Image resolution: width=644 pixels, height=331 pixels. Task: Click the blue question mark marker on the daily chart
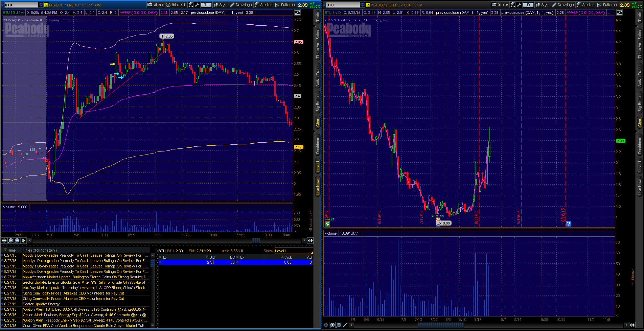(569, 224)
